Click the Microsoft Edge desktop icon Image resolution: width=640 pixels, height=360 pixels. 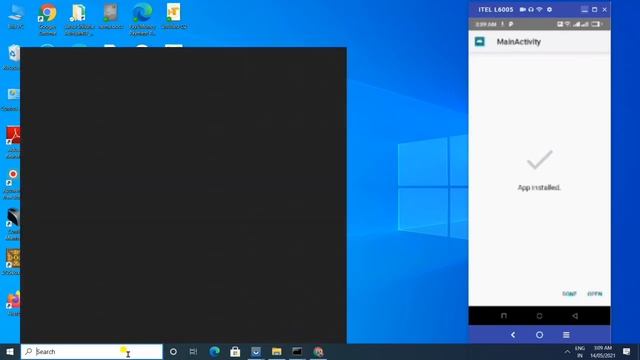pyautogui.click(x=142, y=19)
